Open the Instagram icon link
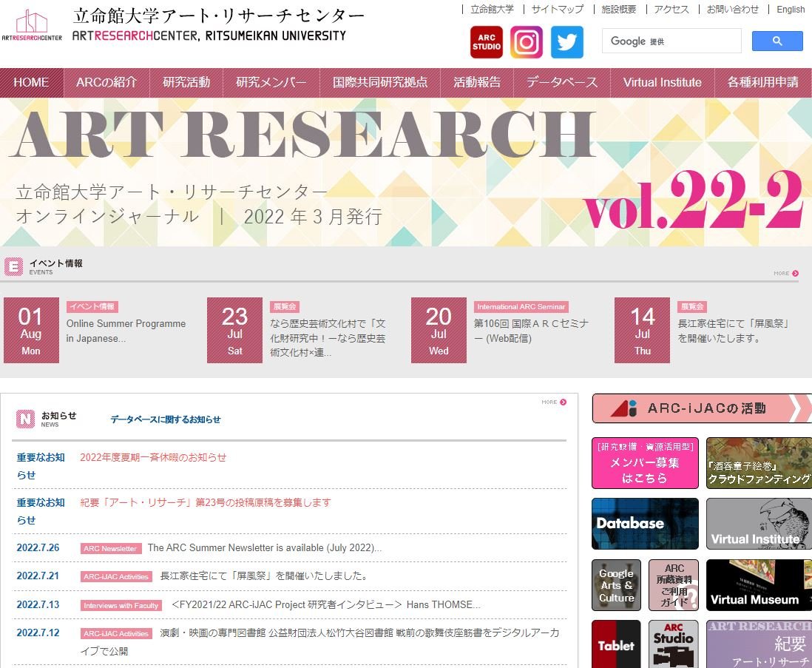Viewport: 812px width, 668px height. (527, 42)
